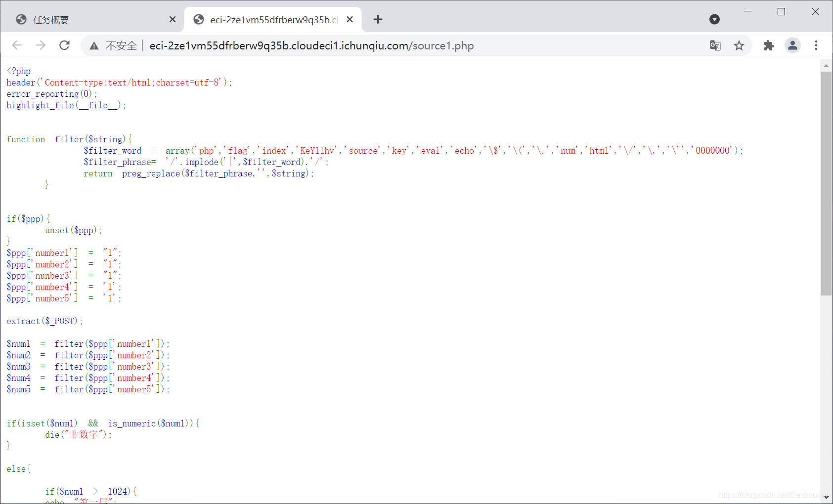Click the 'preg_replace' return statement

click(x=199, y=173)
